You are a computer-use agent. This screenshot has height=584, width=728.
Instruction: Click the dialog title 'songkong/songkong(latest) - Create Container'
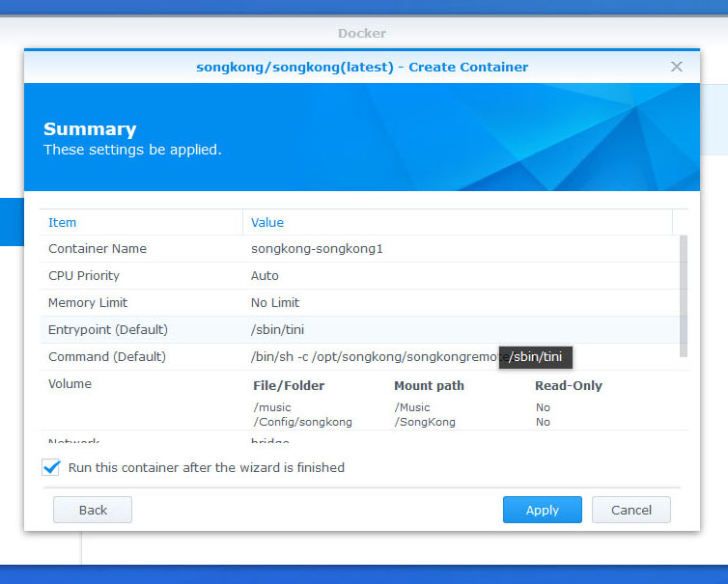pos(362,67)
